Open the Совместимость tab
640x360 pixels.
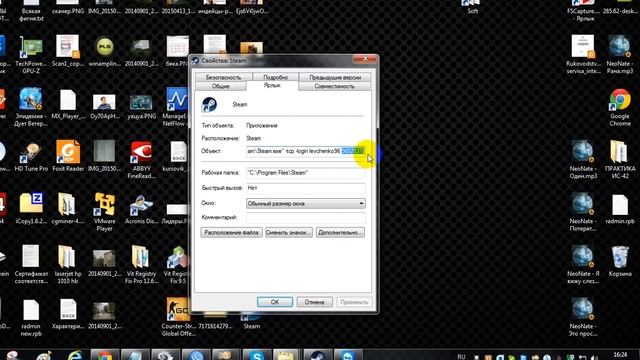tap(334, 86)
